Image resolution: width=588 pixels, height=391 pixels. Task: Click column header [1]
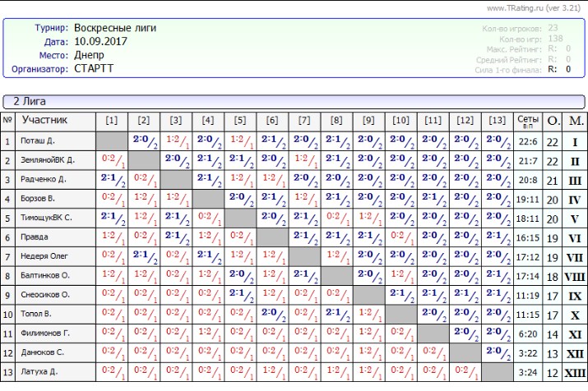pos(112,122)
